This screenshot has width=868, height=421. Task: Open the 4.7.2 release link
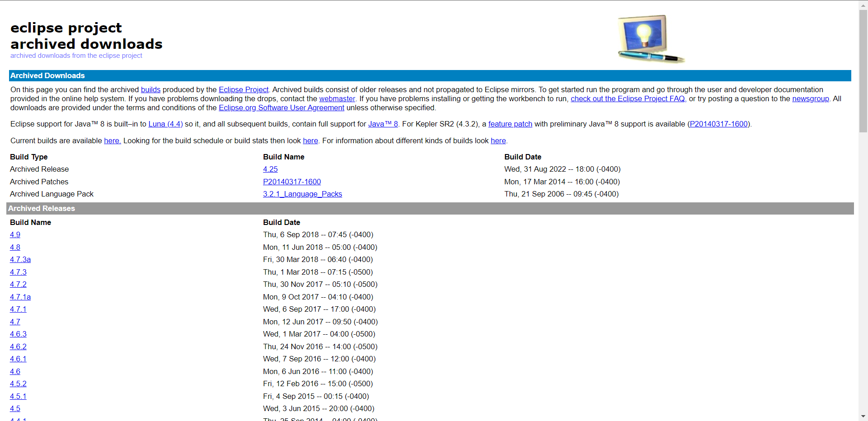tap(18, 284)
